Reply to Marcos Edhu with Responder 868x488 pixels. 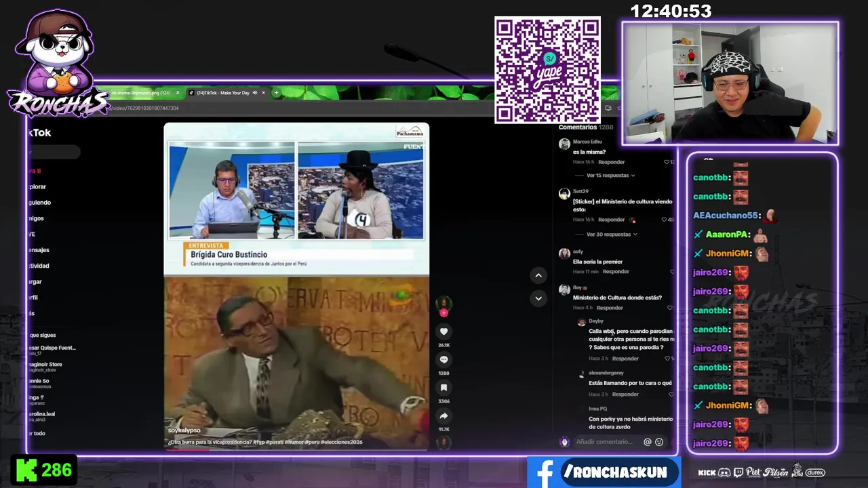click(x=612, y=162)
